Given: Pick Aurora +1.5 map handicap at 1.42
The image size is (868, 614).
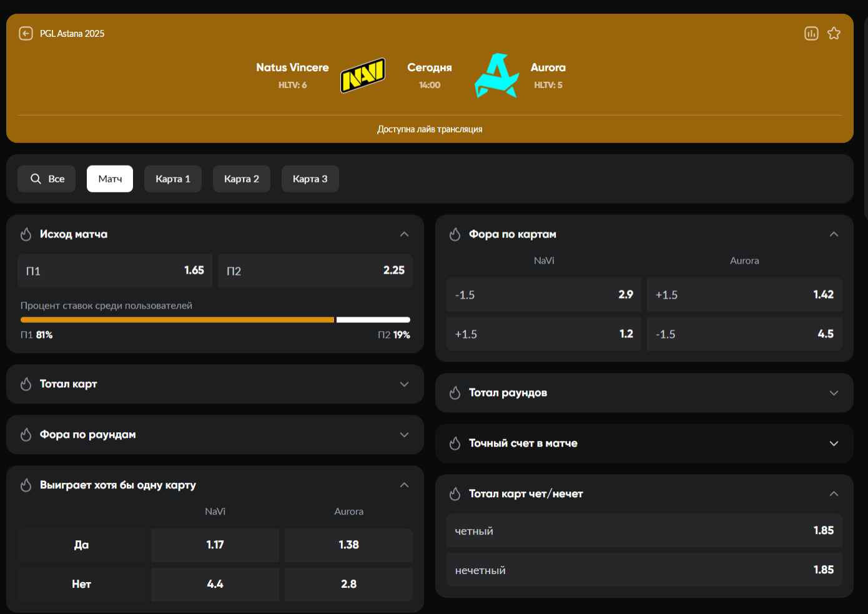Looking at the screenshot, I should [744, 295].
